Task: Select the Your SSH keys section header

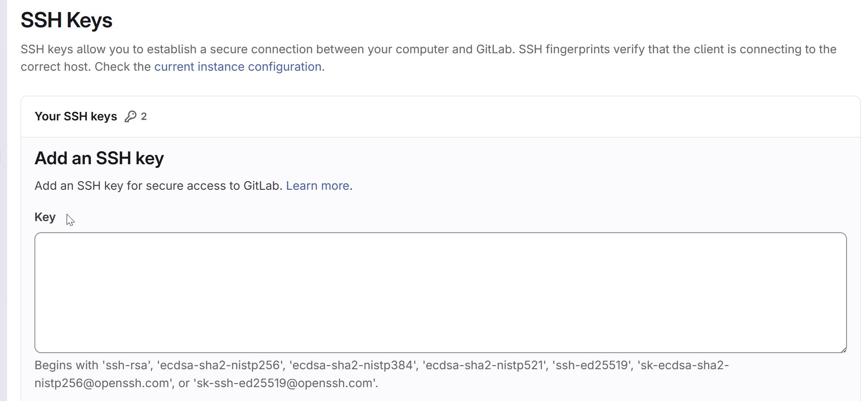Action: pyautogui.click(x=76, y=116)
